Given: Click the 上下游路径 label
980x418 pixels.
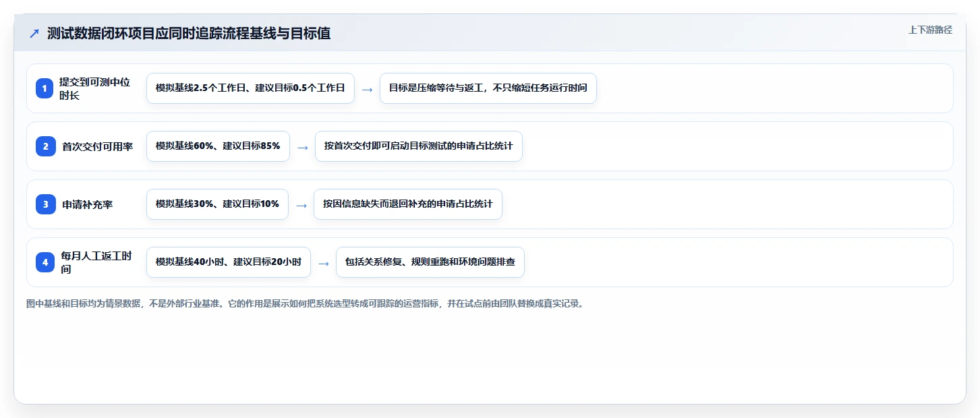Looking at the screenshot, I should [x=930, y=30].
